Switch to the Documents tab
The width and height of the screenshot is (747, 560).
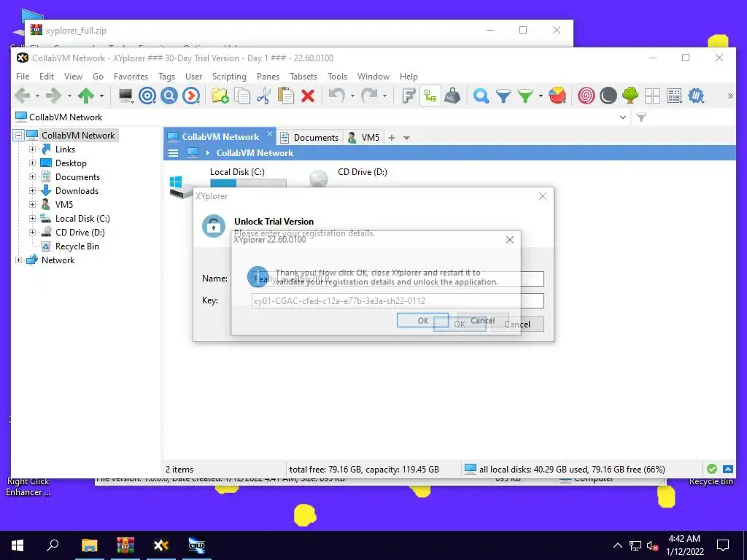[x=309, y=138]
